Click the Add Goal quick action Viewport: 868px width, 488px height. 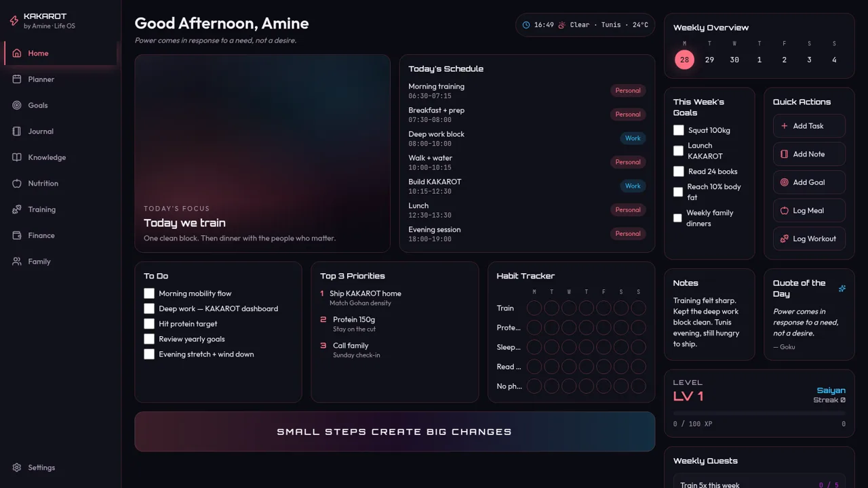click(809, 182)
